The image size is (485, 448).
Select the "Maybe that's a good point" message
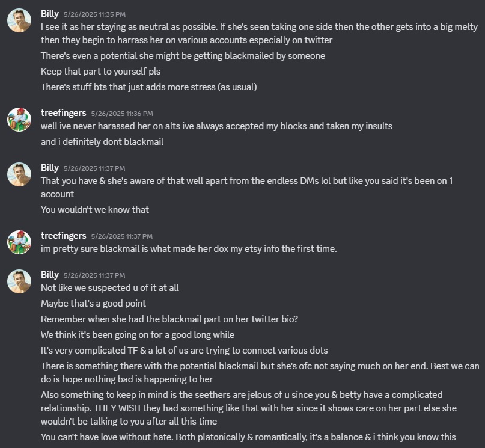[94, 304]
